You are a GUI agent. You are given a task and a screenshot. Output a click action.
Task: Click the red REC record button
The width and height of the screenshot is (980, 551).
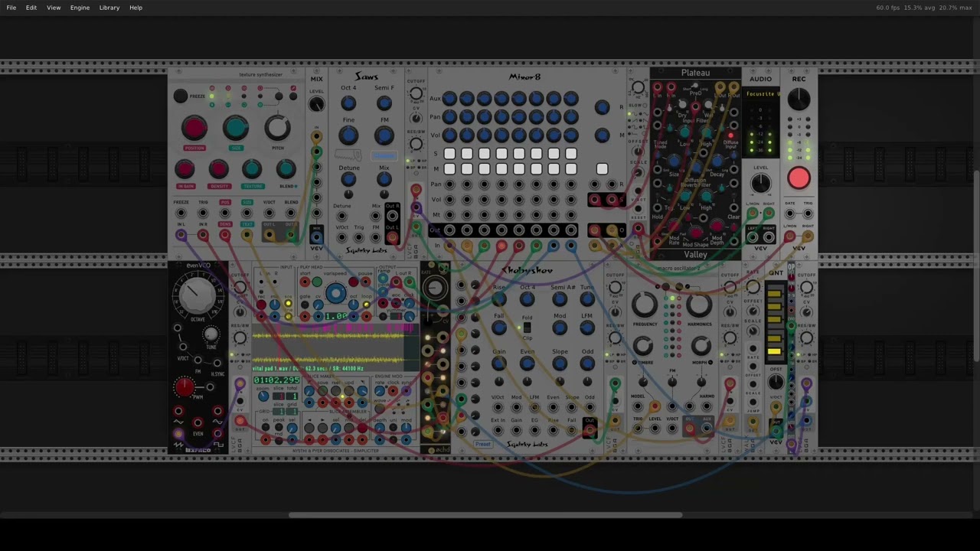(x=799, y=178)
